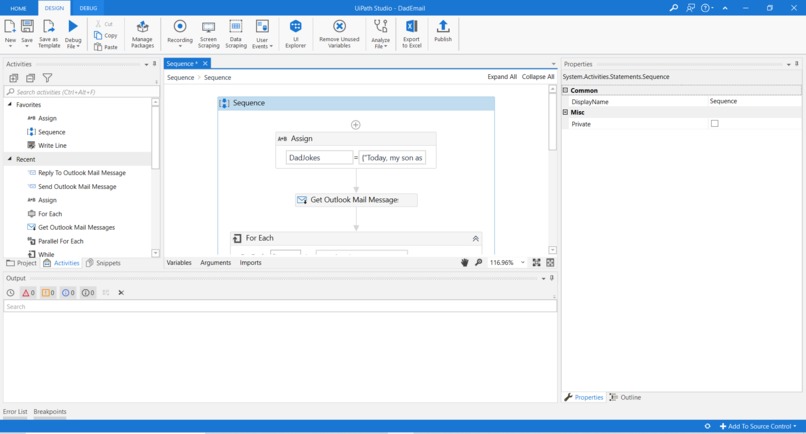Toggle the Output panel info filter
The image size is (806, 434).
(x=68, y=293)
